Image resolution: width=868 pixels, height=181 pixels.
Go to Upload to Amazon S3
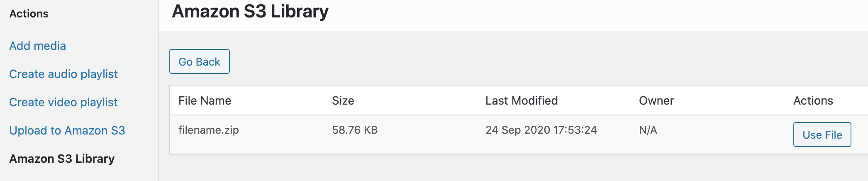[x=67, y=130]
